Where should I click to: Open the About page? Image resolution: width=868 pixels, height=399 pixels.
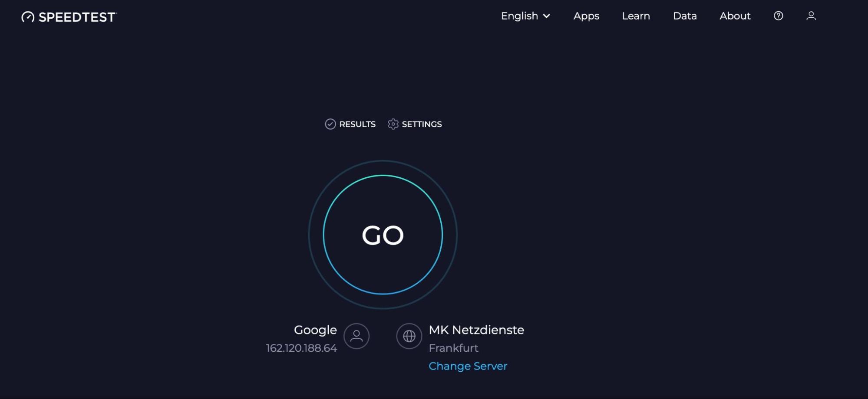[735, 16]
